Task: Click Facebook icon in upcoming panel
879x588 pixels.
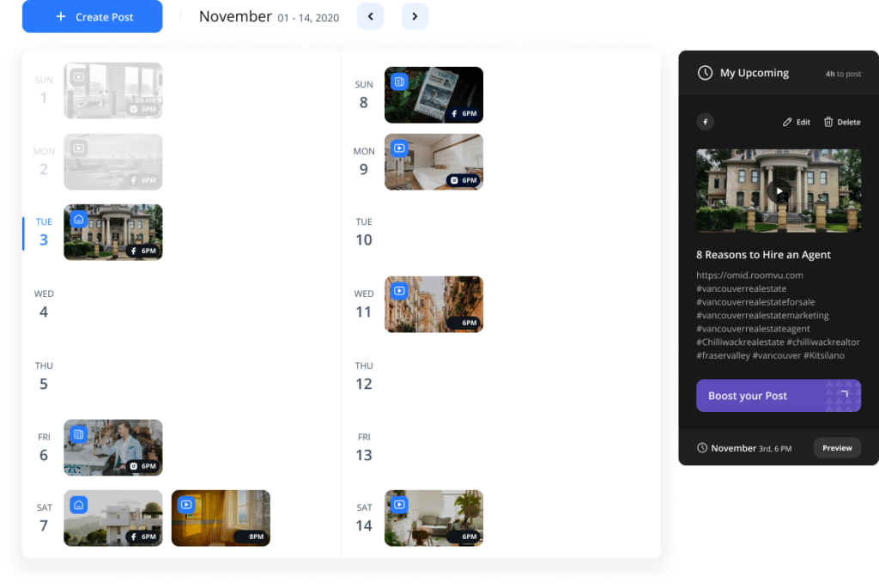Action: pos(705,122)
